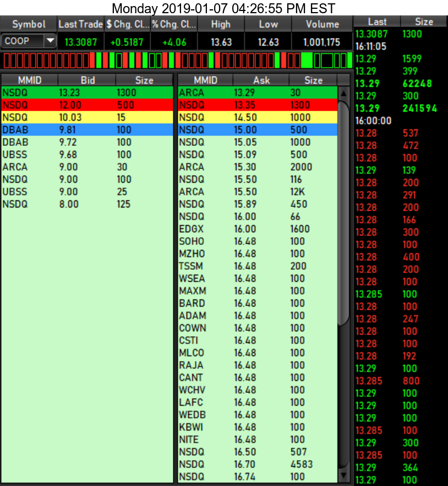Sort by the Bid column header
This screenshot has height=486, width=448.
click(87, 80)
